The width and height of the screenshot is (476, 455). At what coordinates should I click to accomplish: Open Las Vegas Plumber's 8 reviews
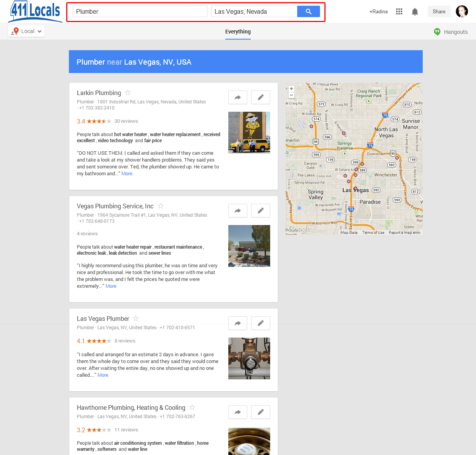125,341
